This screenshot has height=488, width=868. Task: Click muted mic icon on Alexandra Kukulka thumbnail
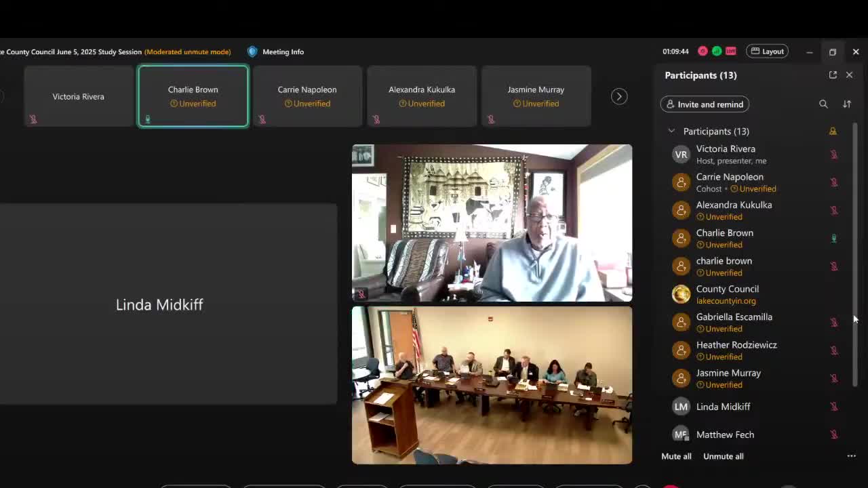pos(376,119)
